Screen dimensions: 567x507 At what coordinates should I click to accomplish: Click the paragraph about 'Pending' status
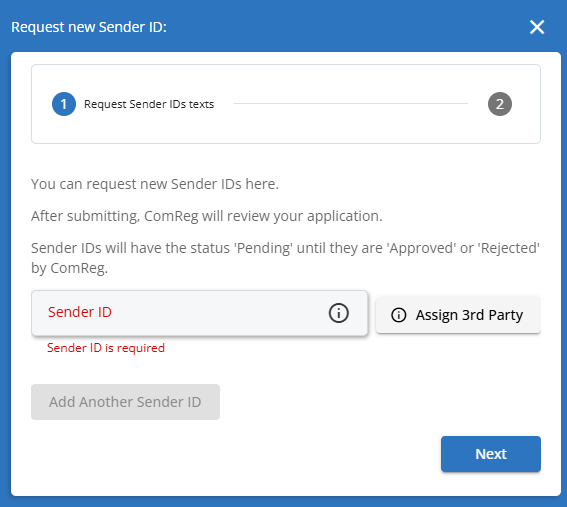[x=285, y=258]
